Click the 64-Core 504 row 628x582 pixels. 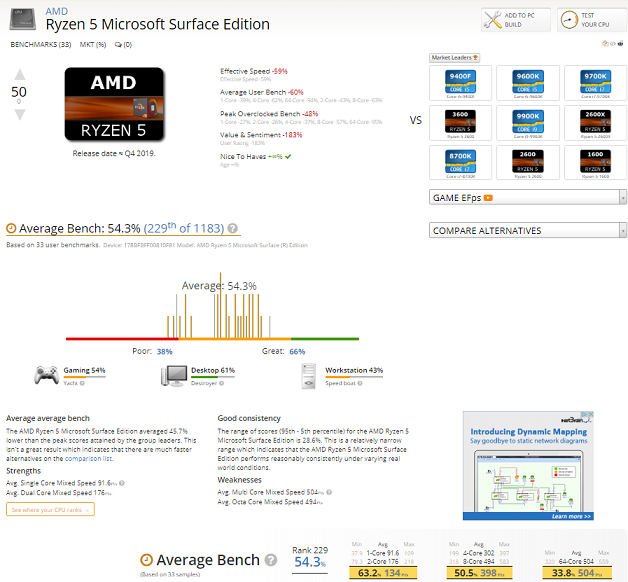(x=577, y=562)
